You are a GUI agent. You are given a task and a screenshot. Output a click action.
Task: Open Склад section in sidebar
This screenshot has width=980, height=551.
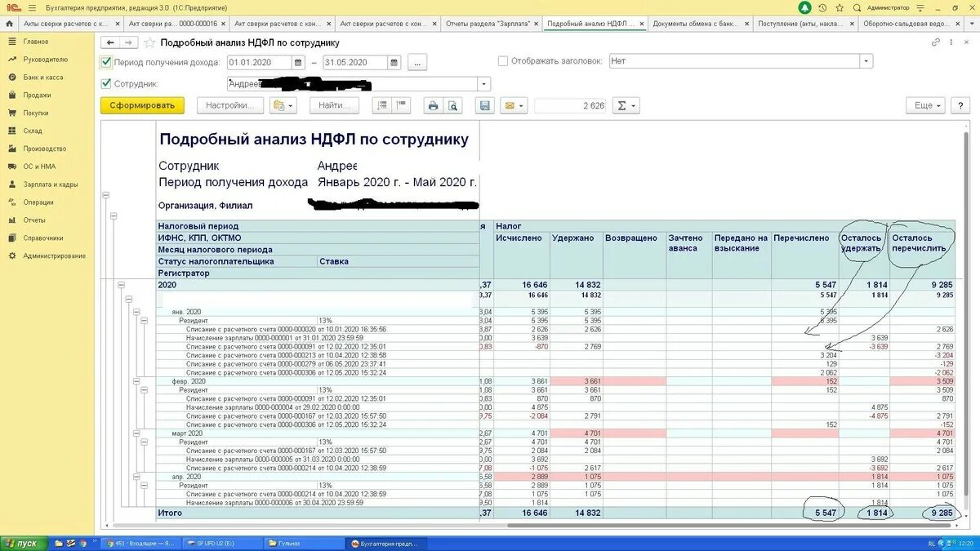[x=33, y=131]
